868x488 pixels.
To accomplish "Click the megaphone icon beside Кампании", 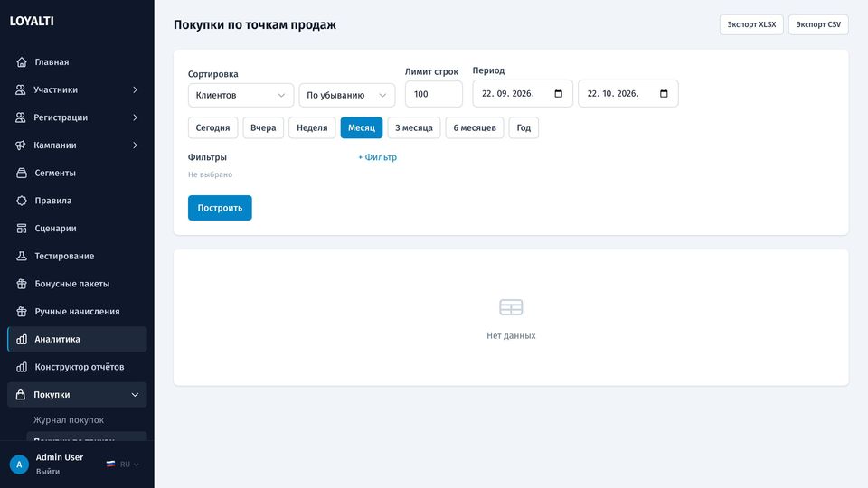I will click(21, 145).
